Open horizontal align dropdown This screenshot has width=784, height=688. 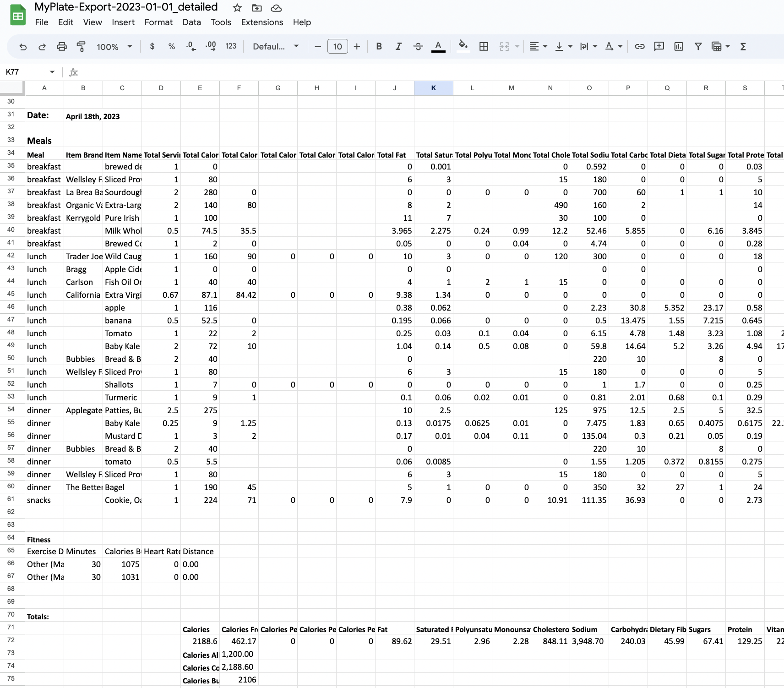point(539,46)
